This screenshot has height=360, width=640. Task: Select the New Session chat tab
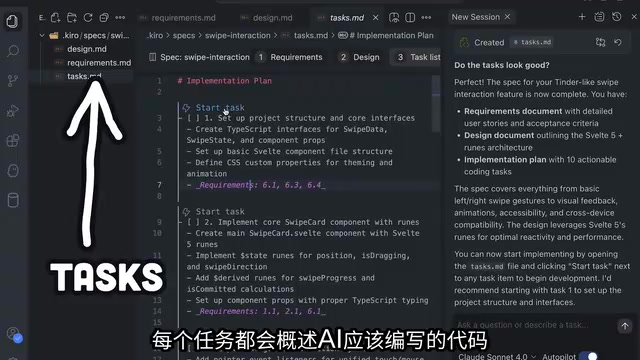click(x=476, y=17)
